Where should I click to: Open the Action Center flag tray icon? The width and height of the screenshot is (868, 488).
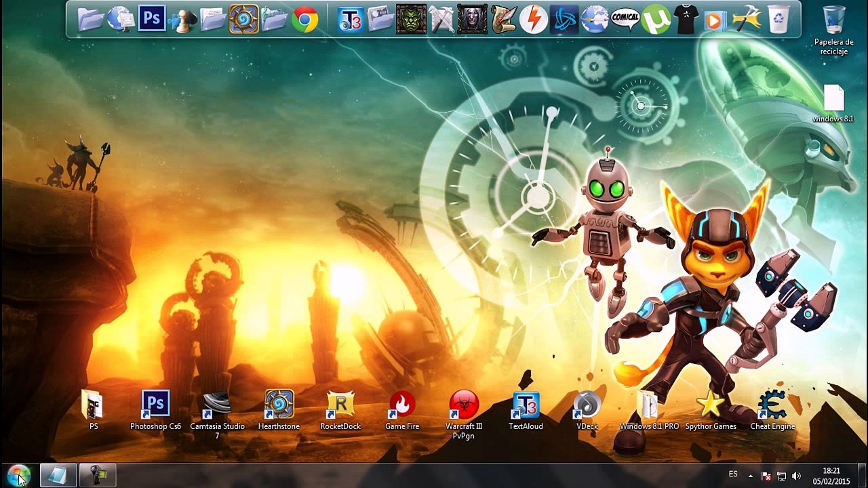tap(766, 476)
